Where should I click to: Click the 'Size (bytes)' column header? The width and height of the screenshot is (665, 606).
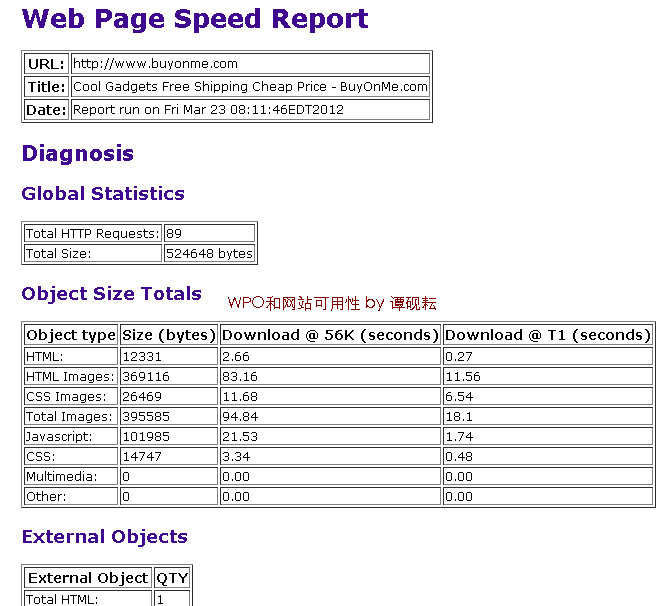pos(169,335)
